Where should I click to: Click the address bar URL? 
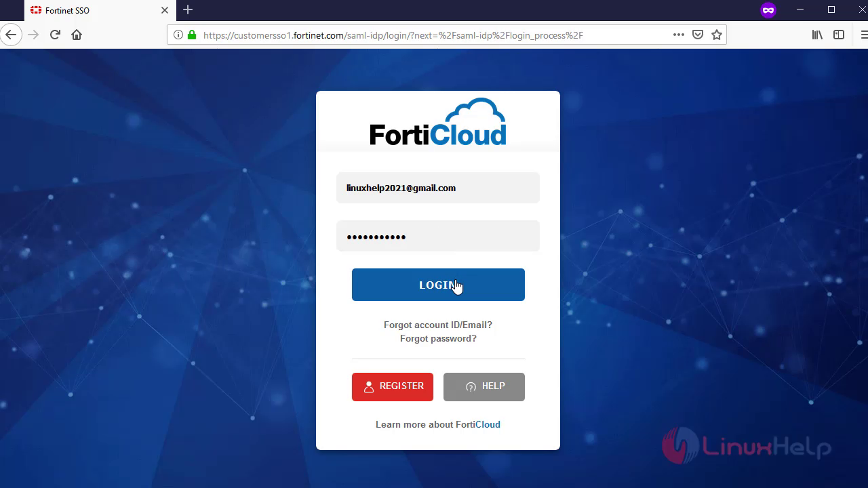(x=393, y=35)
